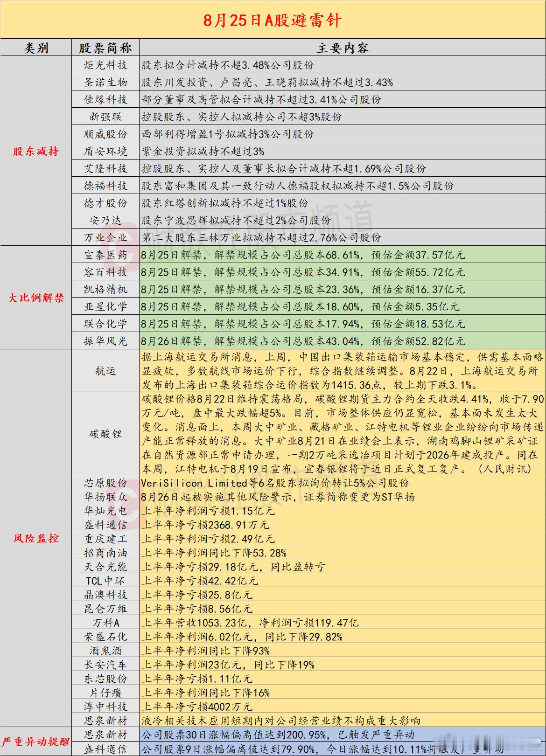Click the '碳酸锂' row label
The image size is (546, 756).
(105, 434)
